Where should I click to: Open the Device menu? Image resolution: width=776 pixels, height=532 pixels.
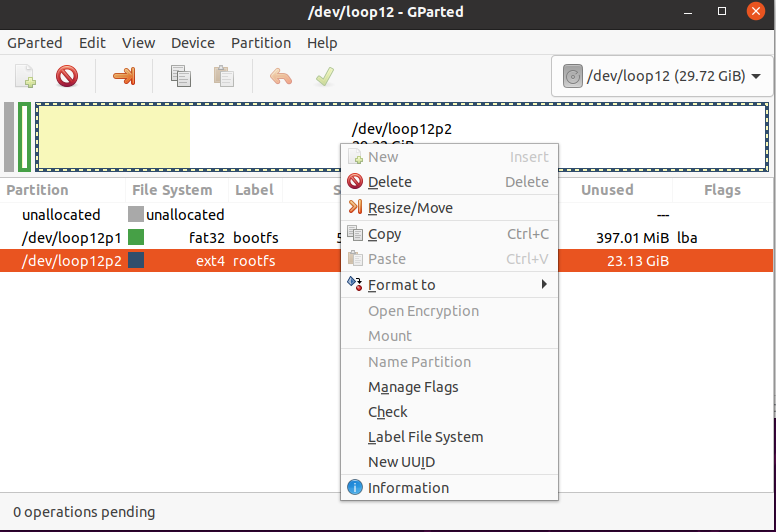click(193, 43)
